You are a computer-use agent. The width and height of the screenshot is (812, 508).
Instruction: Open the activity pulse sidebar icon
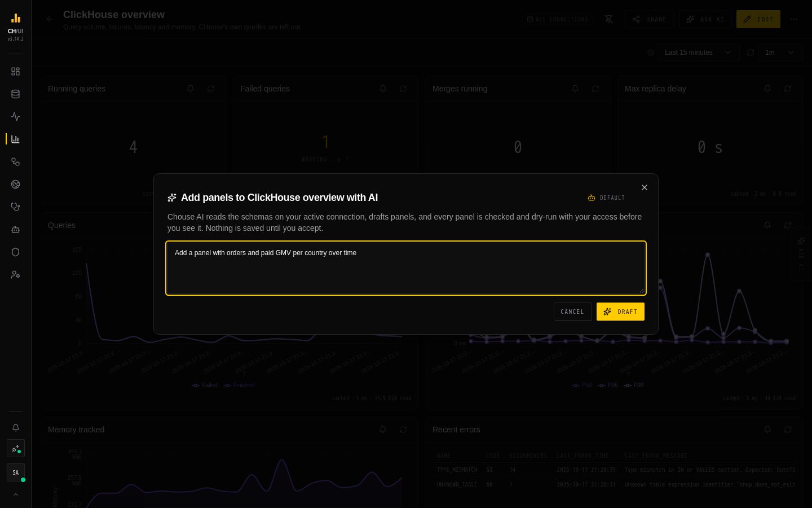(x=15, y=117)
